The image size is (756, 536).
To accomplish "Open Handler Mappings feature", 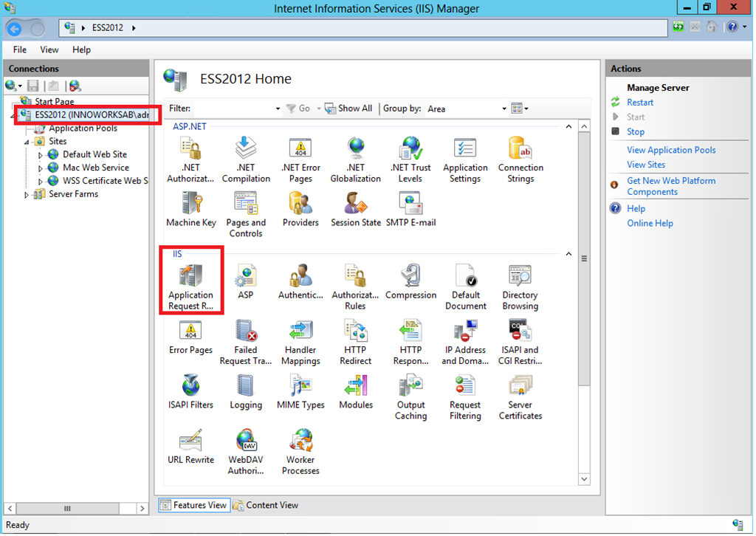I will point(301,342).
